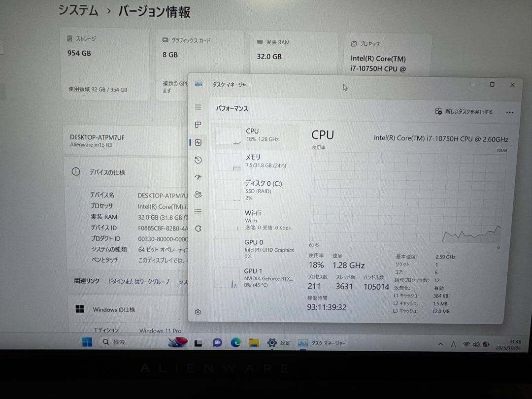
Task: Open the Users view in Task Manager
Action: click(198, 194)
